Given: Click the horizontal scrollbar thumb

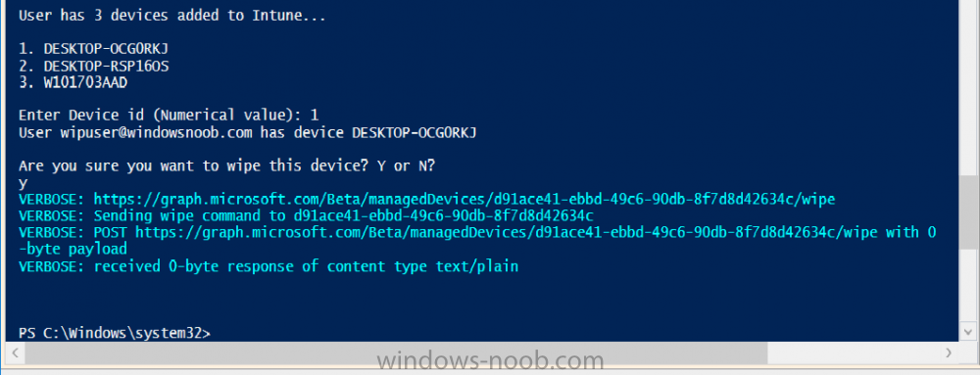Looking at the screenshot, I should click(396, 352).
